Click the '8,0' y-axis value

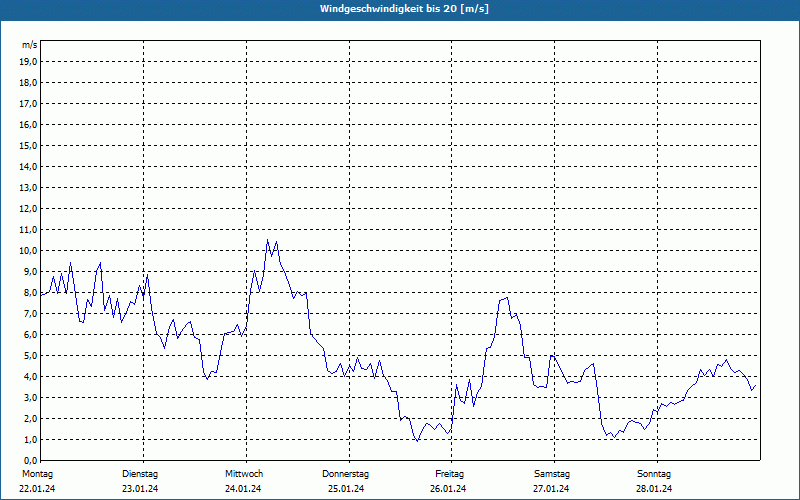coord(30,293)
